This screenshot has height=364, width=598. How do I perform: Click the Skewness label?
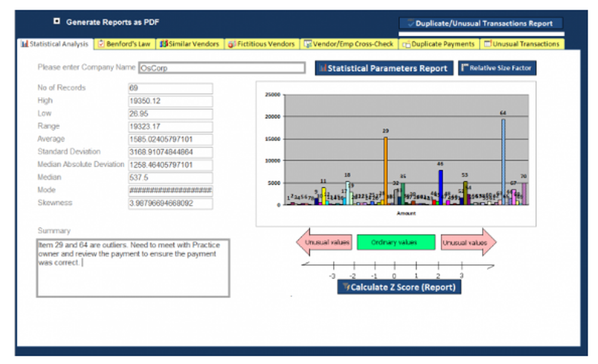(x=54, y=203)
